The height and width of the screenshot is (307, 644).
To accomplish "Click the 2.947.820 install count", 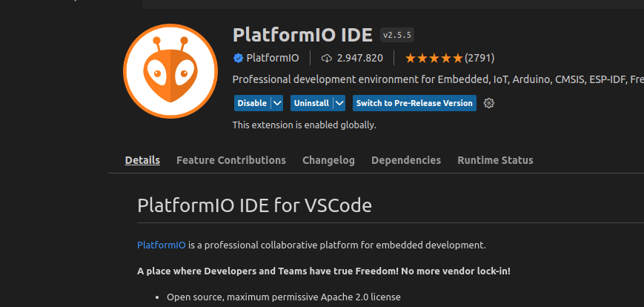I will (359, 58).
